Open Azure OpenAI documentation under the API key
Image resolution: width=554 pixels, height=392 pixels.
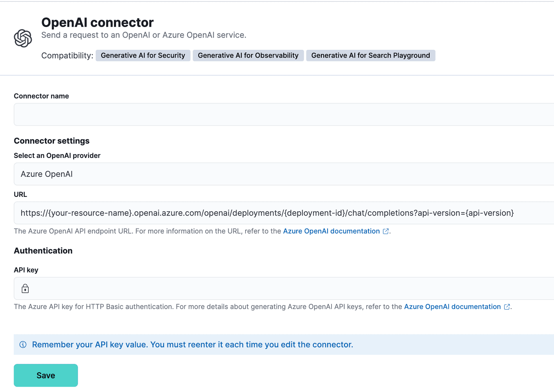coord(452,307)
